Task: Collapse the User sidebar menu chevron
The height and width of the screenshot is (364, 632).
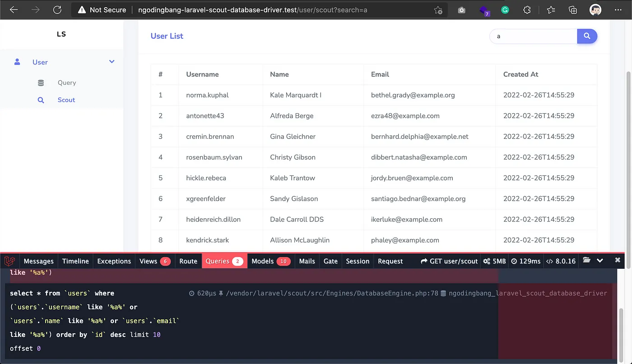Action: [112, 62]
